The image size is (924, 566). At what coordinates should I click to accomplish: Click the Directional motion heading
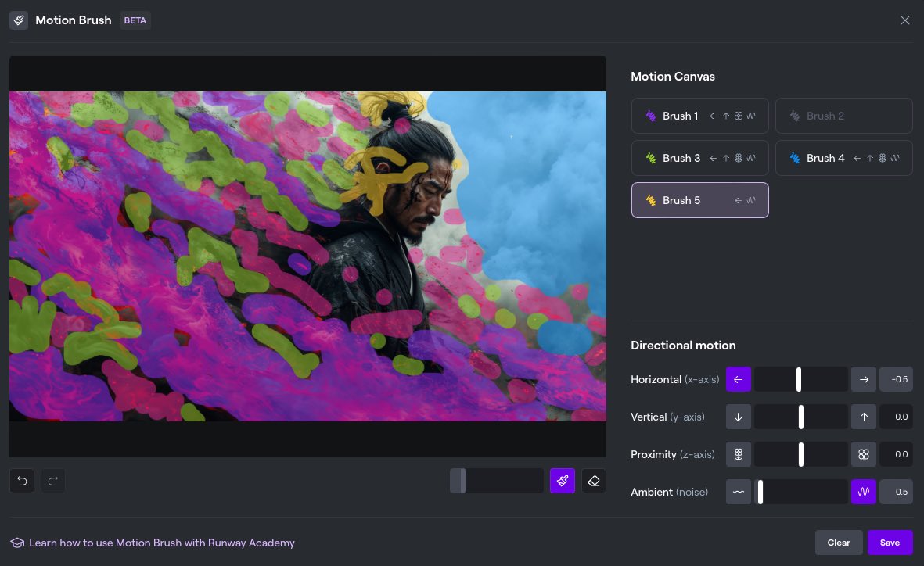[683, 345]
